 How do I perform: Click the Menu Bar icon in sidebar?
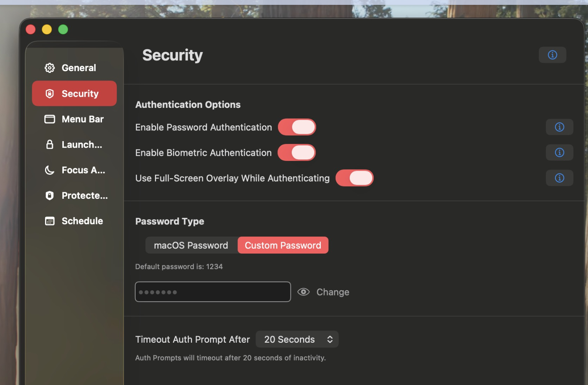(50, 119)
